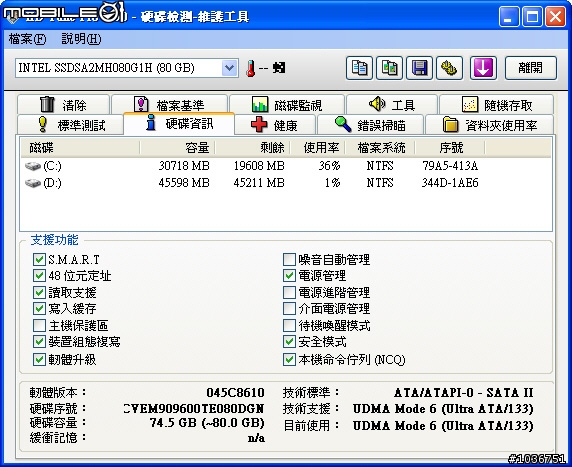Click the 檔案系統 column header
Screen dimensions: 572x467
click(379, 148)
